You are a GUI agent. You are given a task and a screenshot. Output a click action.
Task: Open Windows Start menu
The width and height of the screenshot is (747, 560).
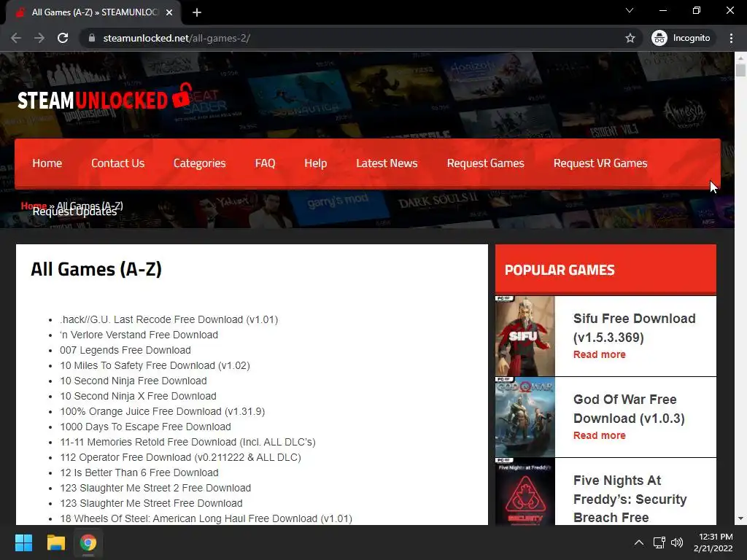23,542
